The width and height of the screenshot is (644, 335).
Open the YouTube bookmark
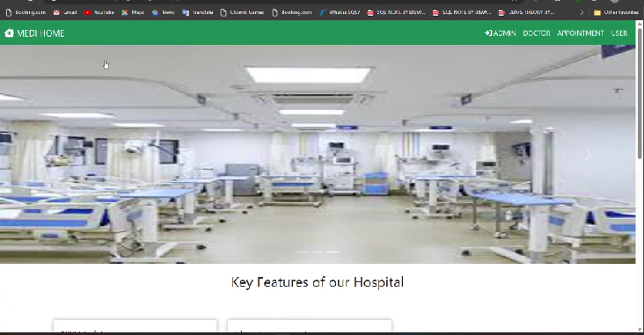coord(99,12)
